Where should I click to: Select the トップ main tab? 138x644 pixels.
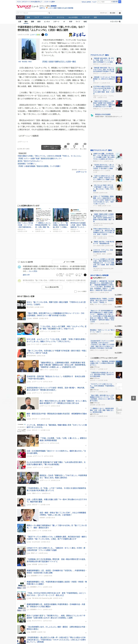click(20, 17)
